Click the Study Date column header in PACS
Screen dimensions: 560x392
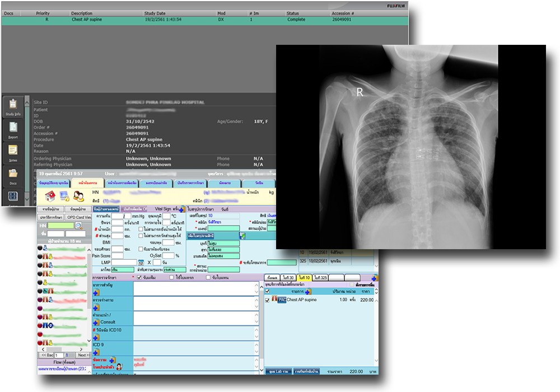(x=155, y=13)
